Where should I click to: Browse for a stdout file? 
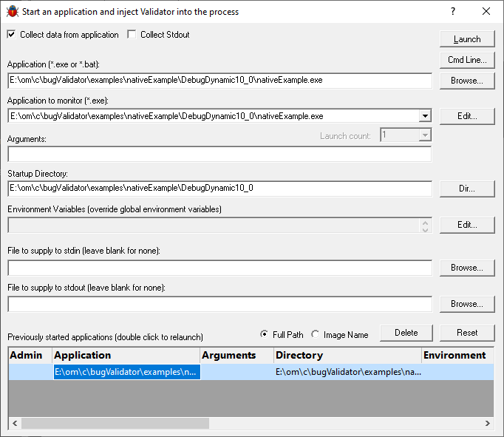[467, 304]
